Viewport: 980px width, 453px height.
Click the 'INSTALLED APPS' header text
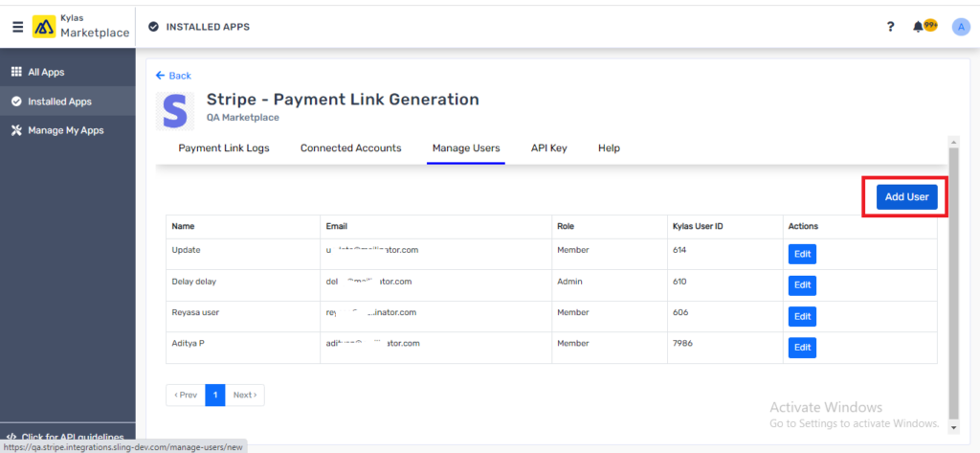click(208, 27)
